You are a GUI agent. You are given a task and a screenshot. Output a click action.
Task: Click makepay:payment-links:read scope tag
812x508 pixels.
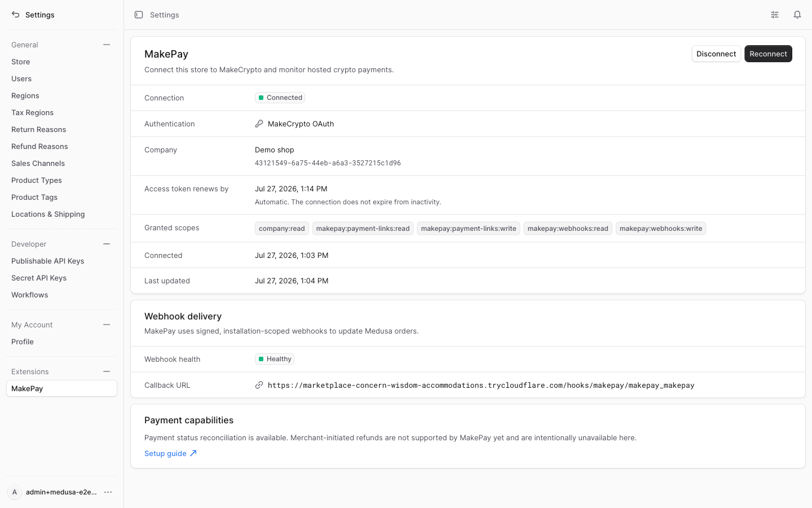coord(363,229)
